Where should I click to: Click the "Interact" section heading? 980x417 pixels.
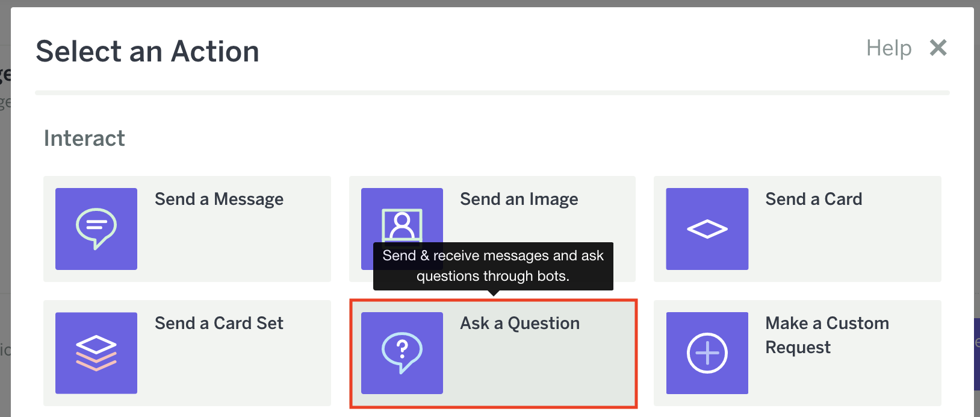click(84, 139)
